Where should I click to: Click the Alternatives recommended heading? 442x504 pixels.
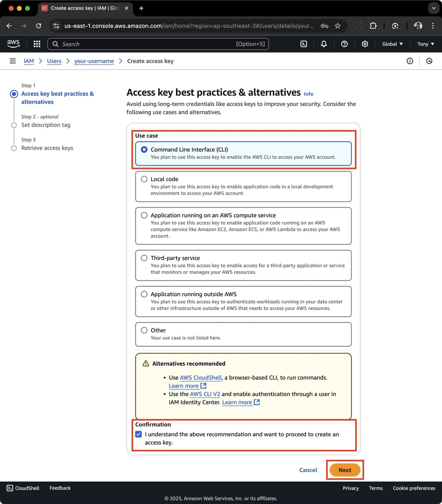(189, 363)
